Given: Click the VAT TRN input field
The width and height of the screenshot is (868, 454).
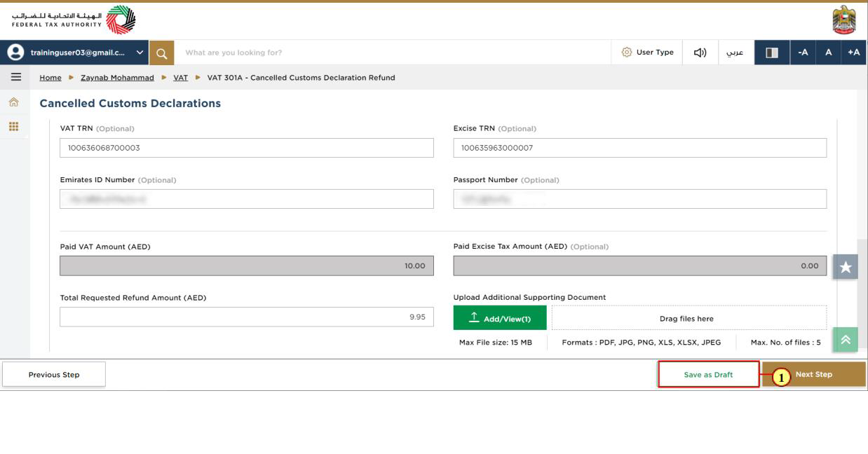Looking at the screenshot, I should [247, 148].
